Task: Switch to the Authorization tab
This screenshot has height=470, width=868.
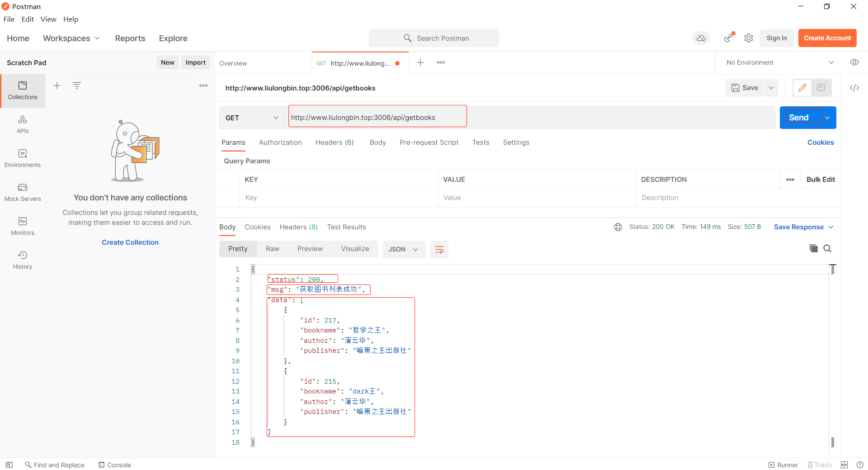Action: 280,142
